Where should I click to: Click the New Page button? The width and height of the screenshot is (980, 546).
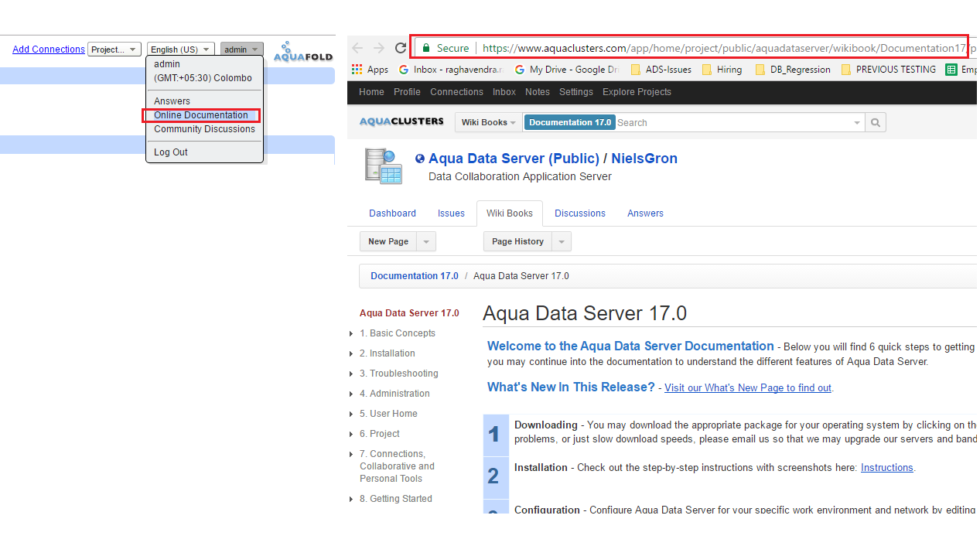388,241
